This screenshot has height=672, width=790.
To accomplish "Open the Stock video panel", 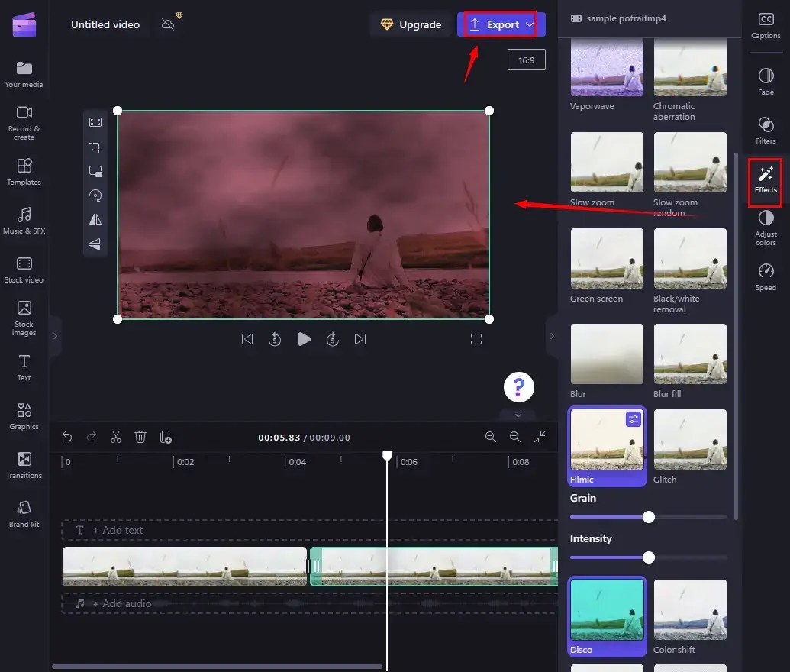I will [24, 269].
